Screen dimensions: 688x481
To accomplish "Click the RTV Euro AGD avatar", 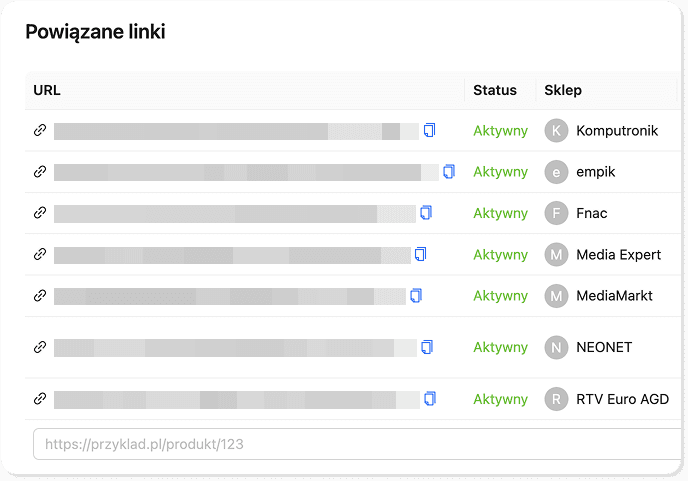I will (x=556, y=399).
